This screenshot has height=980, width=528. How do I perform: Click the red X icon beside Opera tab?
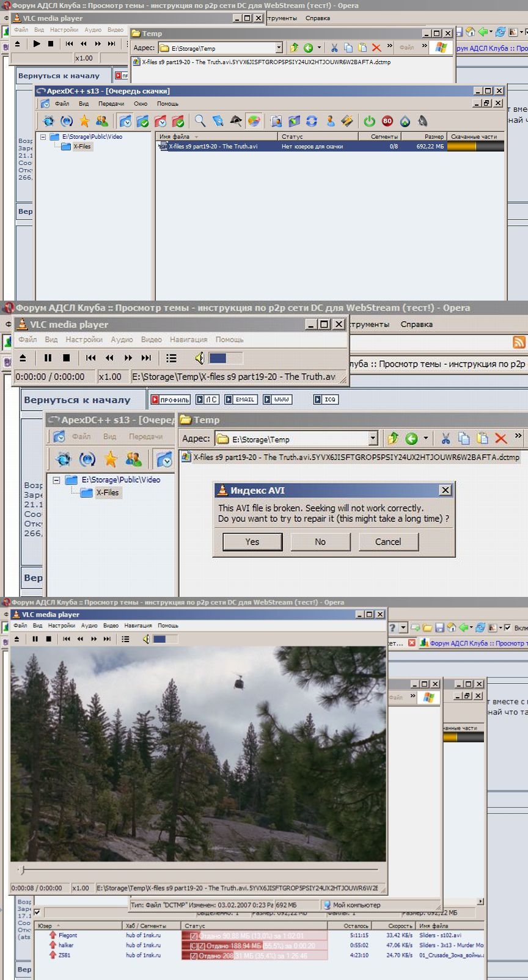(412, 643)
